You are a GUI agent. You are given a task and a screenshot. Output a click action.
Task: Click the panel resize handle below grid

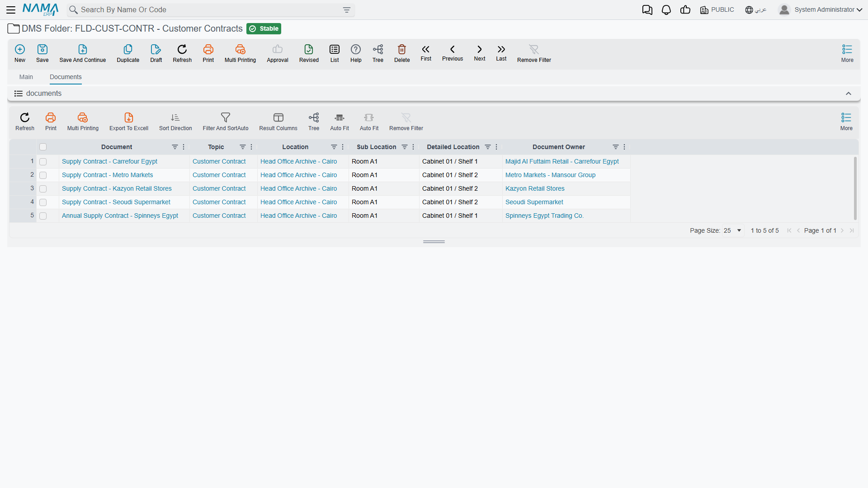point(434,242)
